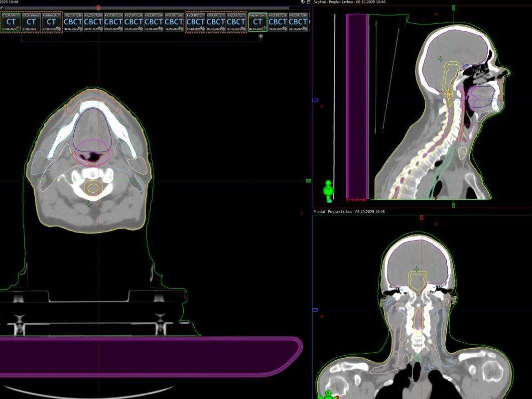This screenshot has width=532, height=399.
Task: Select the CBCT thumbnail dated 21.10.2025
Action: [x=298, y=22]
